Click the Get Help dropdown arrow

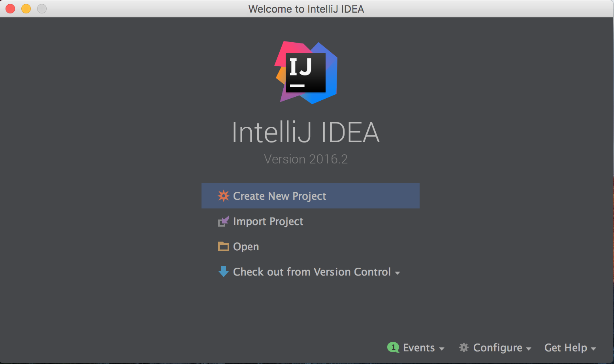(593, 349)
